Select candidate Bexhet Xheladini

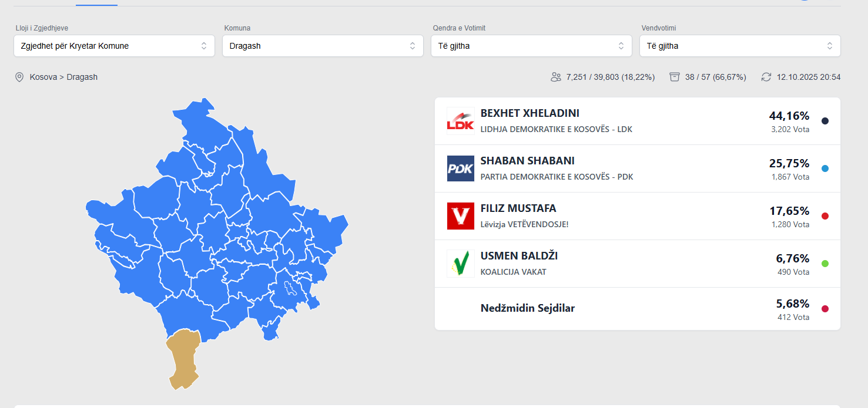(x=530, y=113)
